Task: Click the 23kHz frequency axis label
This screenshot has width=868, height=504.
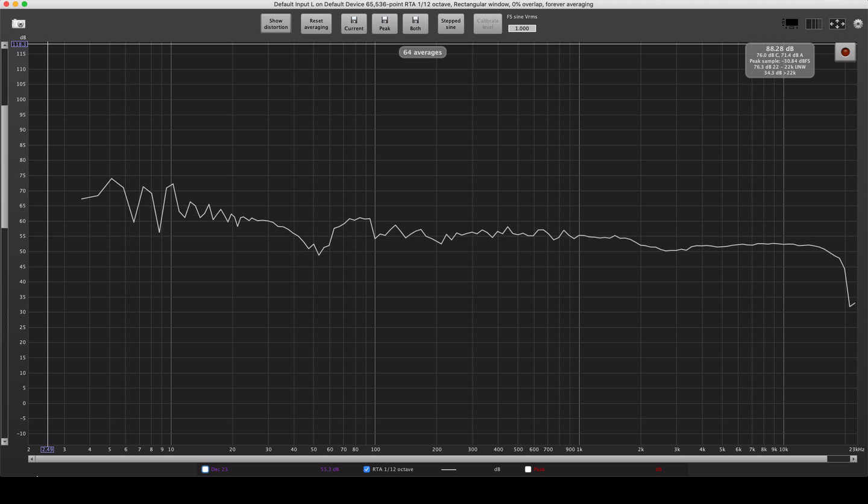Action: (857, 449)
